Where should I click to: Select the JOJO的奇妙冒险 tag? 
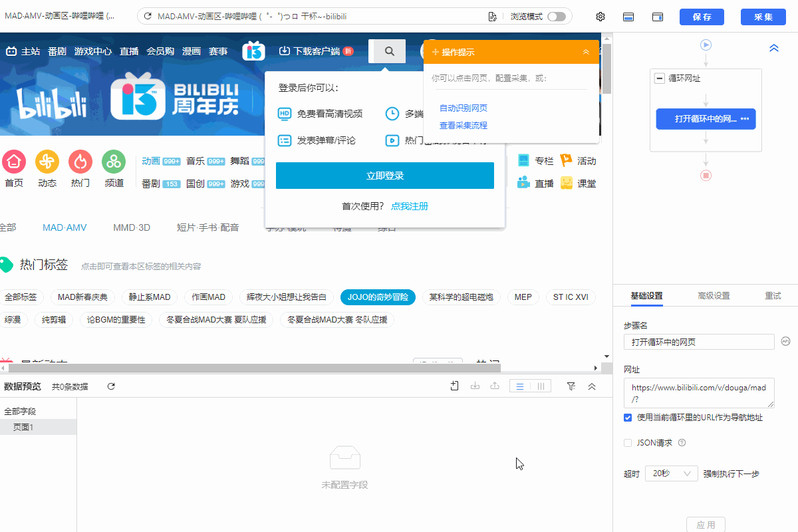378,297
